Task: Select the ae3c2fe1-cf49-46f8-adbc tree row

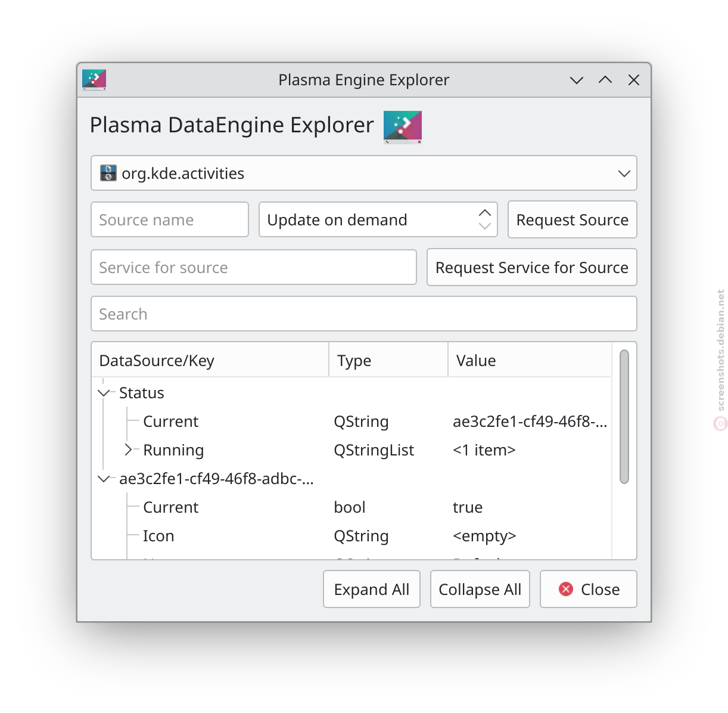Action: point(351,479)
